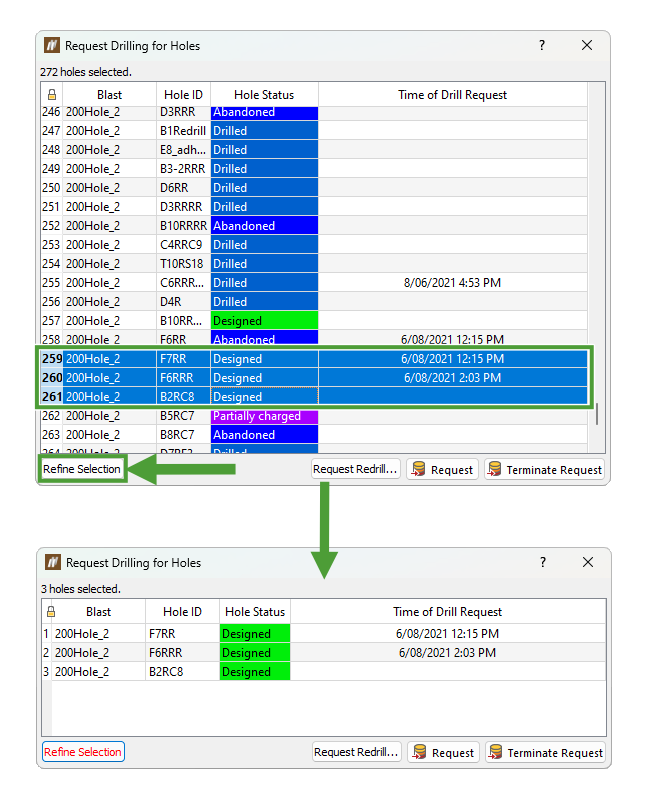The image size is (649, 788).
Task: Open help with the lower dialog's question mark
Action: pyautogui.click(x=543, y=562)
